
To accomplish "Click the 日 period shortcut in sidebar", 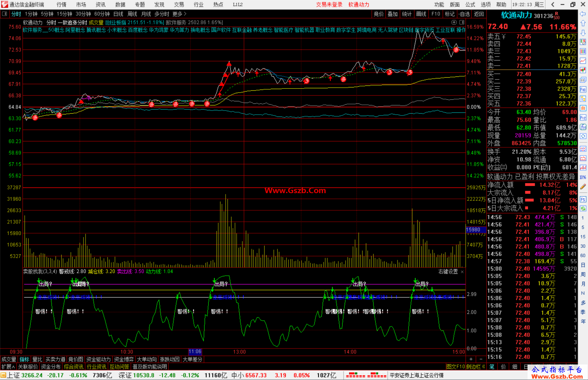I will point(583,265).
